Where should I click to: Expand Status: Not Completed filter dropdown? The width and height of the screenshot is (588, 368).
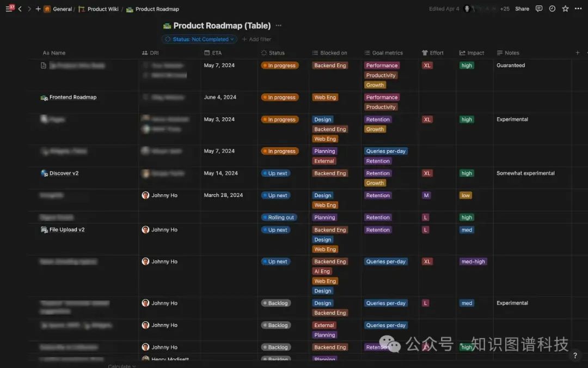coord(199,39)
